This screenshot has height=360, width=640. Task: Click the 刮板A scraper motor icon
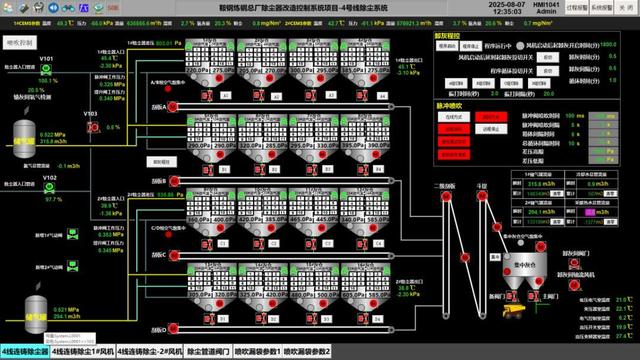173,107
